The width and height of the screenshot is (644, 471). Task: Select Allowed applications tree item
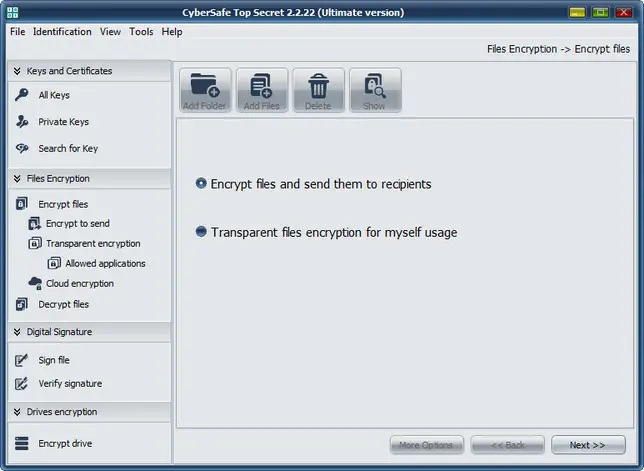[105, 264]
